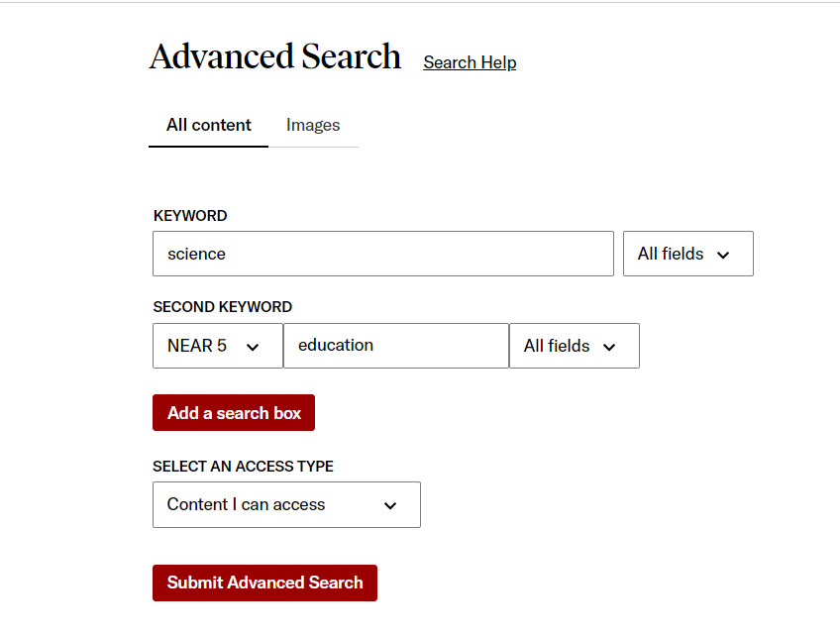Click the KEYWORD field label
This screenshot has width=840, height=637.
(190, 216)
